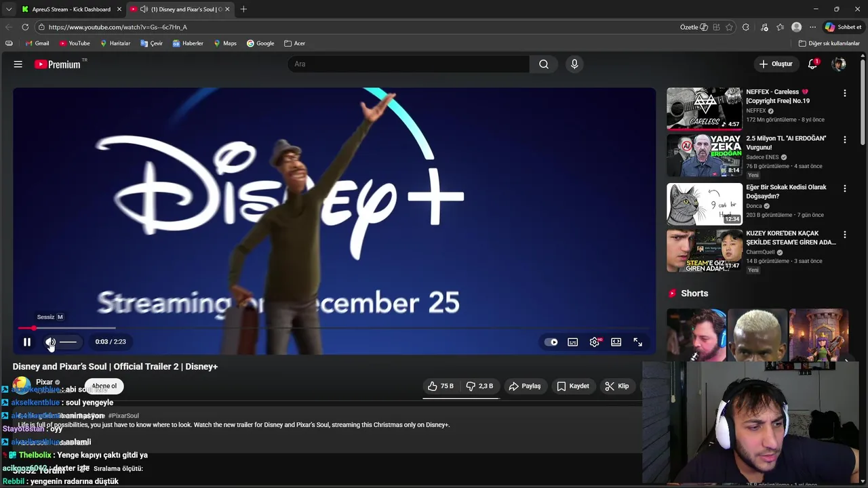Open the YouTube account avatar menu
The image size is (868, 488).
click(x=839, y=64)
